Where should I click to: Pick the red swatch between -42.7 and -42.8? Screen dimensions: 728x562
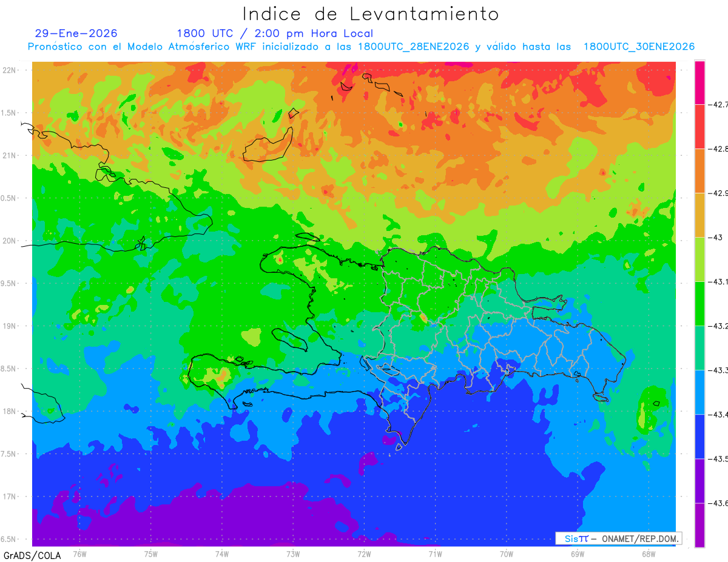699,126
